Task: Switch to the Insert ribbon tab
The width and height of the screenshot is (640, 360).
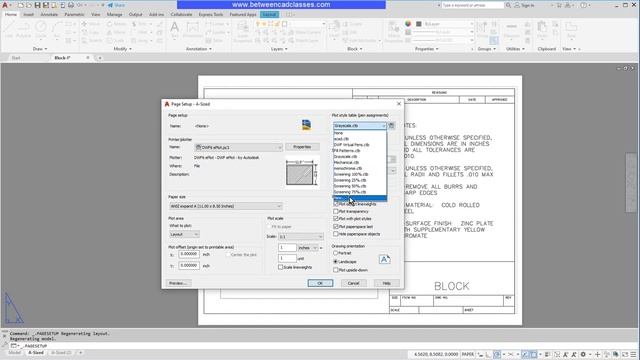Action: click(28, 15)
